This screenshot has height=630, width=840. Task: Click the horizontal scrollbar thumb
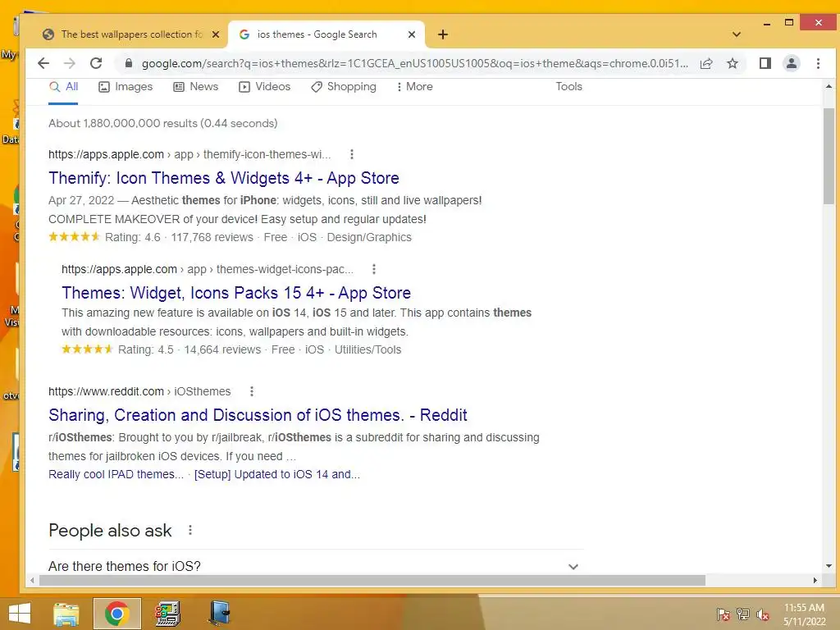click(x=372, y=580)
